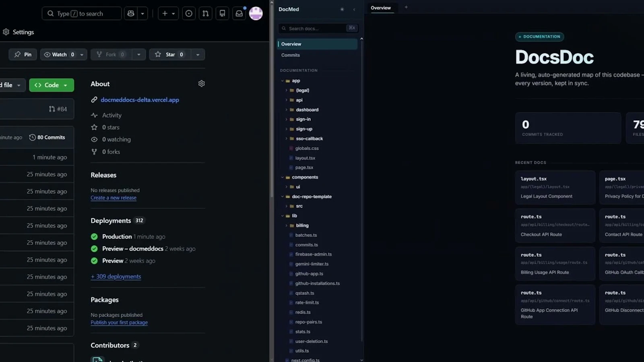
Task: Expand the sign-in folder
Action: coord(287,119)
